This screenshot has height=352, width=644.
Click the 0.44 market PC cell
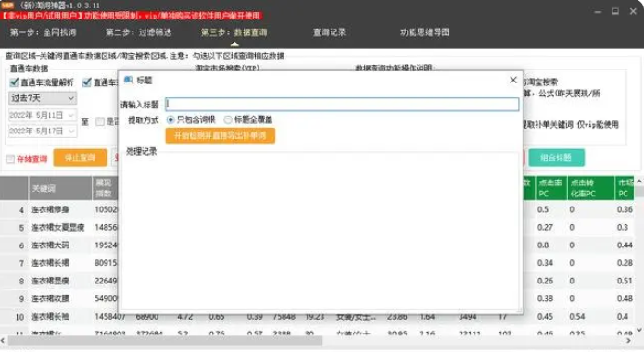click(x=625, y=245)
